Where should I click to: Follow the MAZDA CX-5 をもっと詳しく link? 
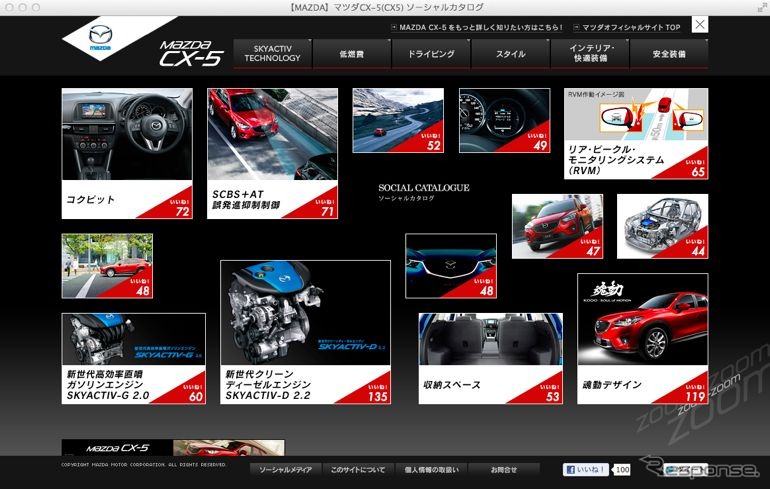[x=477, y=27]
